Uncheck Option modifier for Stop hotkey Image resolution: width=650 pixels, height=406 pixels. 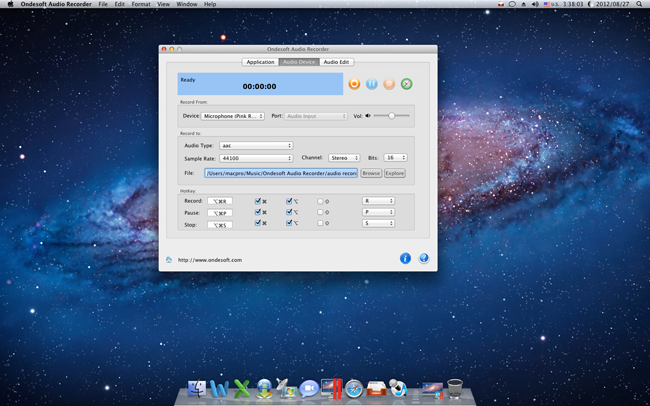tap(289, 223)
